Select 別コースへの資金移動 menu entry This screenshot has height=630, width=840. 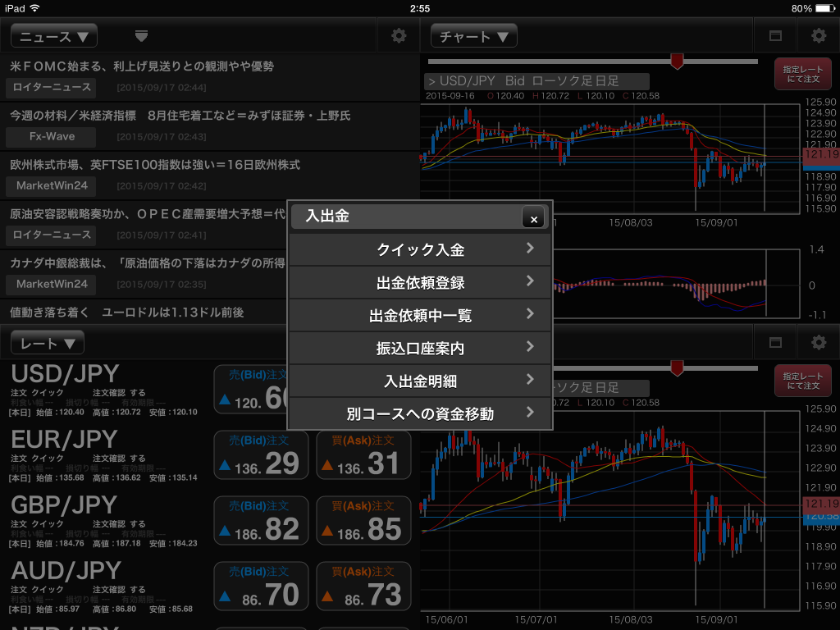coord(420,413)
